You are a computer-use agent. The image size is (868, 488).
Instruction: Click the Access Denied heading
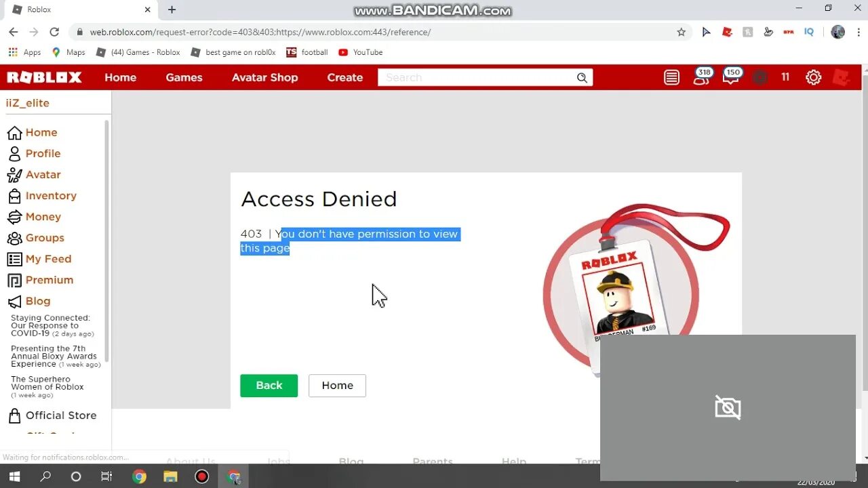pos(319,199)
